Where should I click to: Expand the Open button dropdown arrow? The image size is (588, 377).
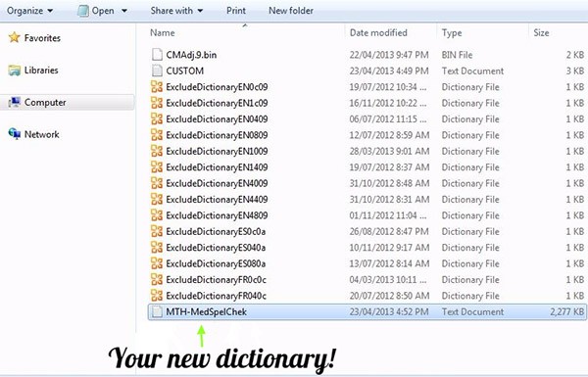coord(124,11)
